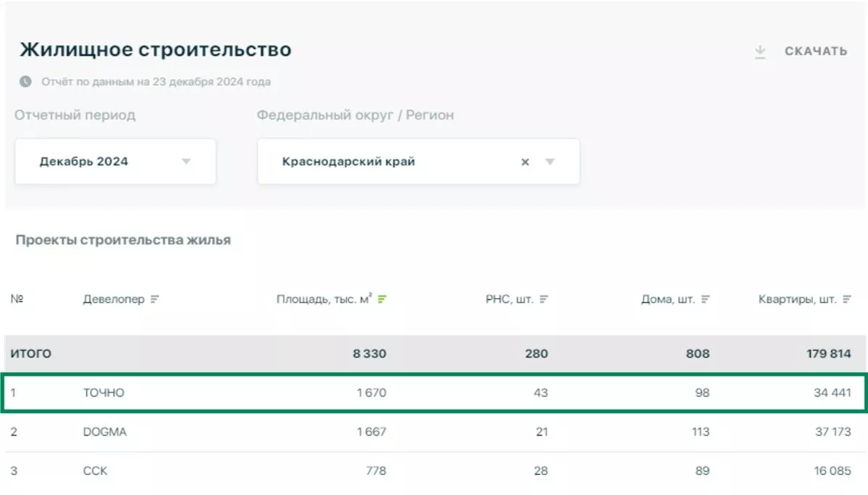Click the clock icon next to report date
868x495 pixels.
click(27, 82)
